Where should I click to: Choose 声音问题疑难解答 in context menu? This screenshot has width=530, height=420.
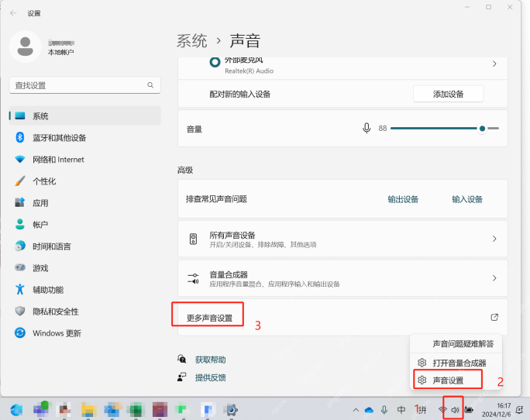coord(456,344)
